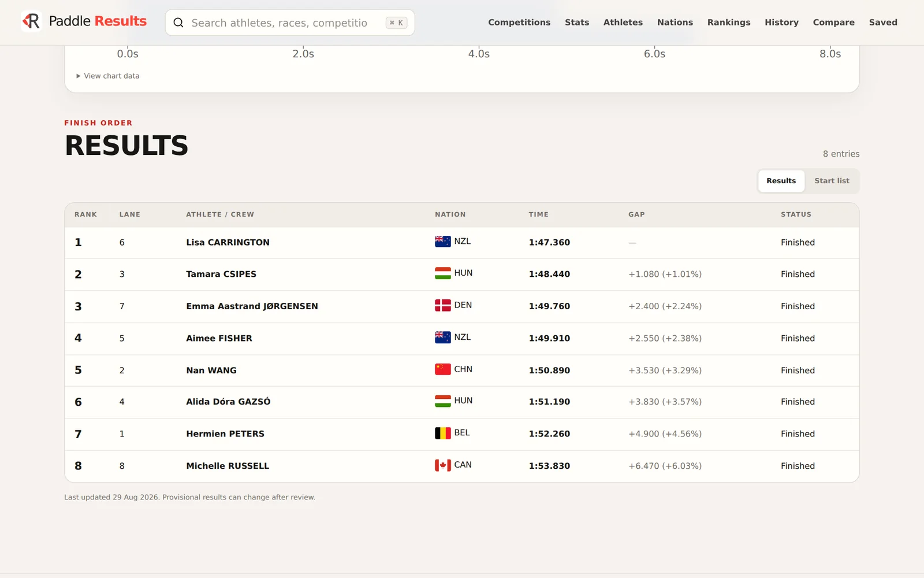Click Belgium flag in Hermien Peters row

(443, 433)
